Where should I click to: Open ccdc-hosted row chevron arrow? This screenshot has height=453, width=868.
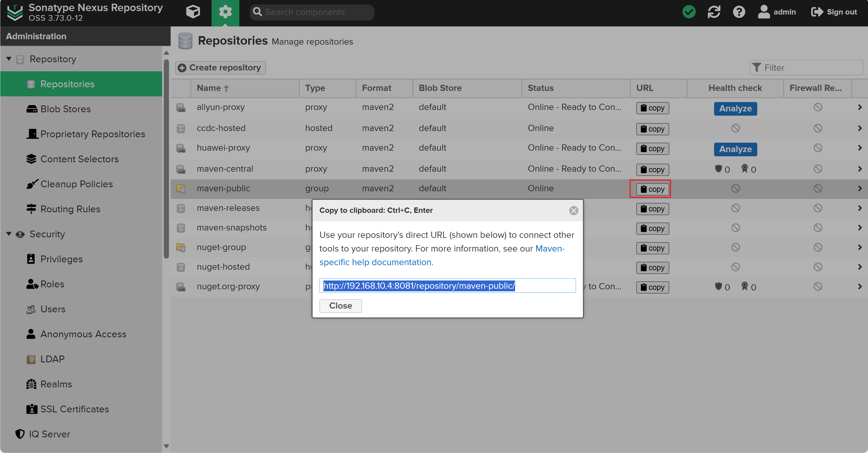(x=859, y=128)
